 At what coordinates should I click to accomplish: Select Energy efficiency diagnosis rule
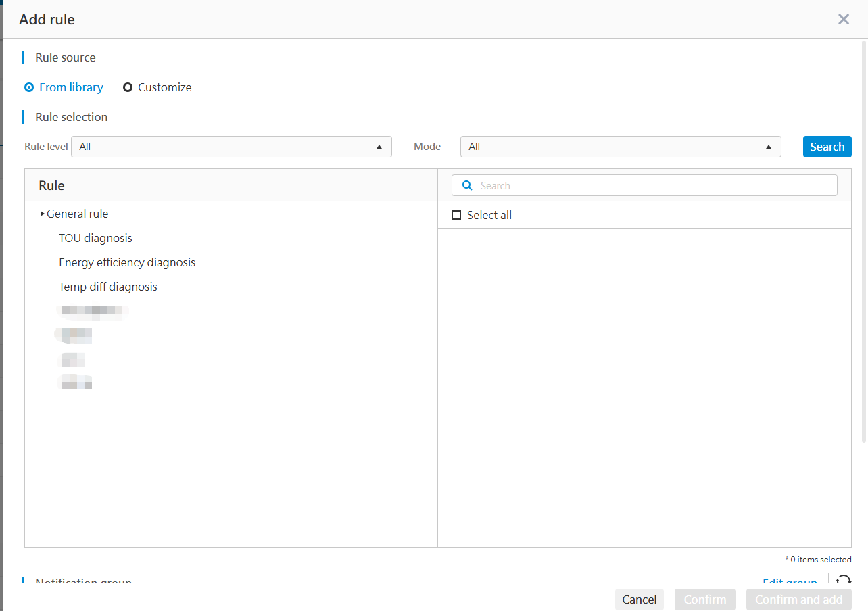click(x=127, y=262)
